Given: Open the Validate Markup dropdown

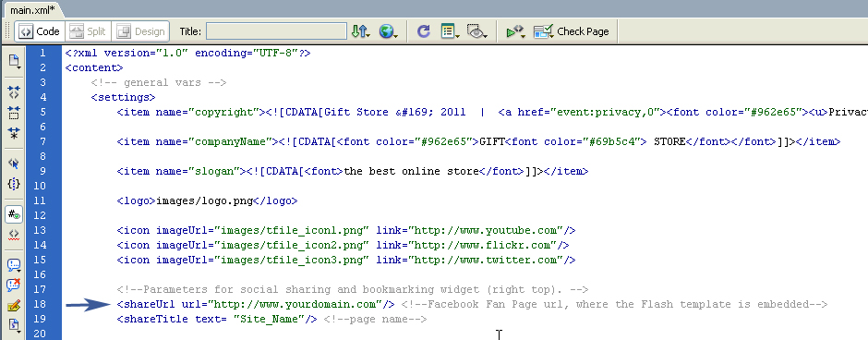Looking at the screenshot, I should tap(516, 31).
